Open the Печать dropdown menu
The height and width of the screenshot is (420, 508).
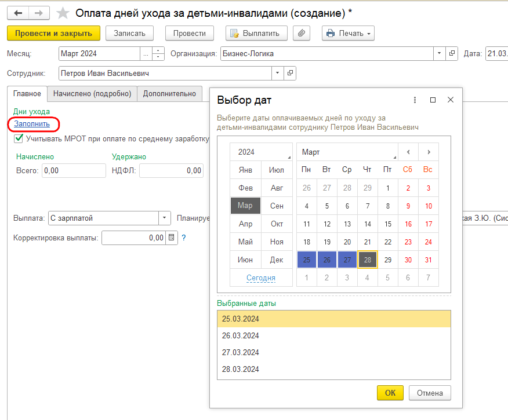[x=348, y=33]
